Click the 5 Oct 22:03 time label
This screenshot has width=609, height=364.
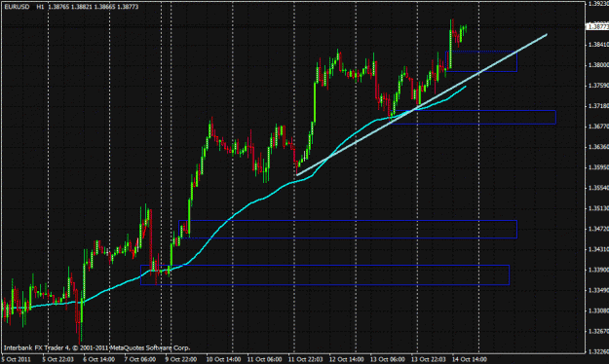(x=57, y=359)
